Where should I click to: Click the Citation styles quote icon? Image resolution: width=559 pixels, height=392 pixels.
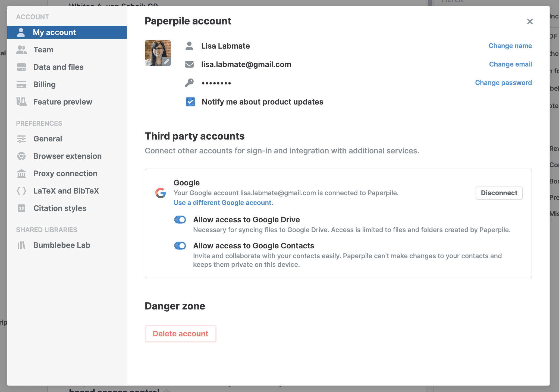(x=21, y=208)
